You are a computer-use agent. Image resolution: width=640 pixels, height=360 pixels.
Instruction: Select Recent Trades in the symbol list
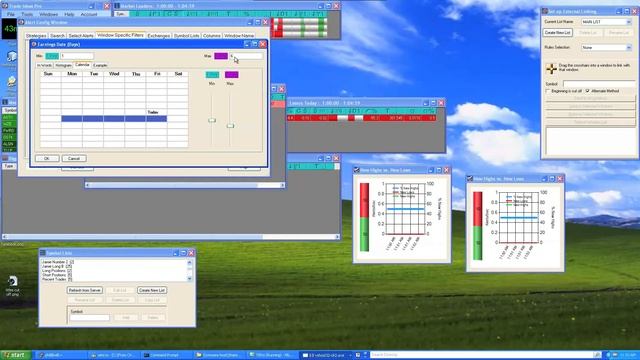[57, 280]
